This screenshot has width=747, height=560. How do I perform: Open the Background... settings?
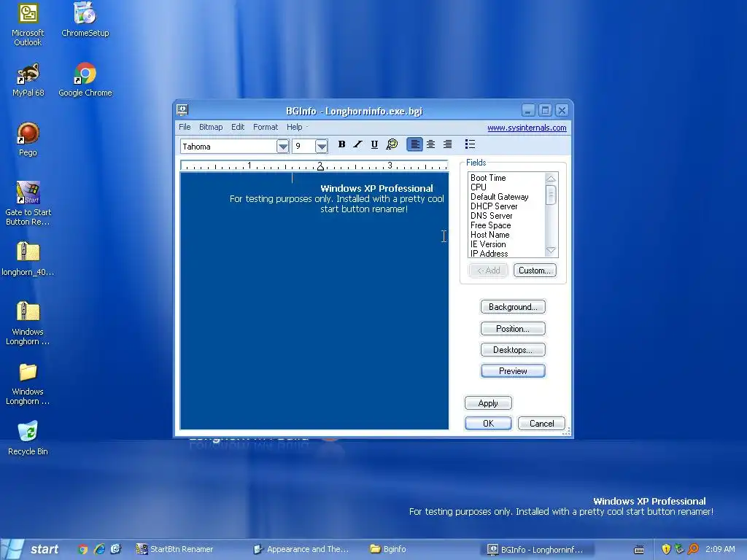513,307
